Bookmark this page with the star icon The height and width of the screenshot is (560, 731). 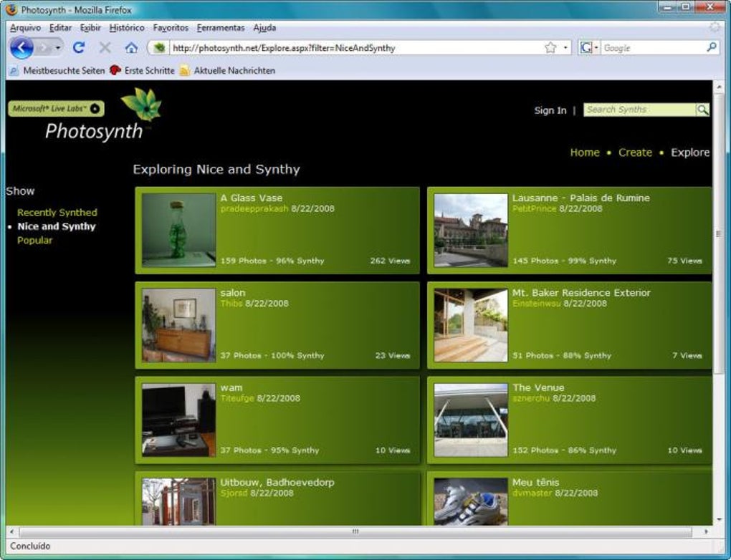[550, 47]
